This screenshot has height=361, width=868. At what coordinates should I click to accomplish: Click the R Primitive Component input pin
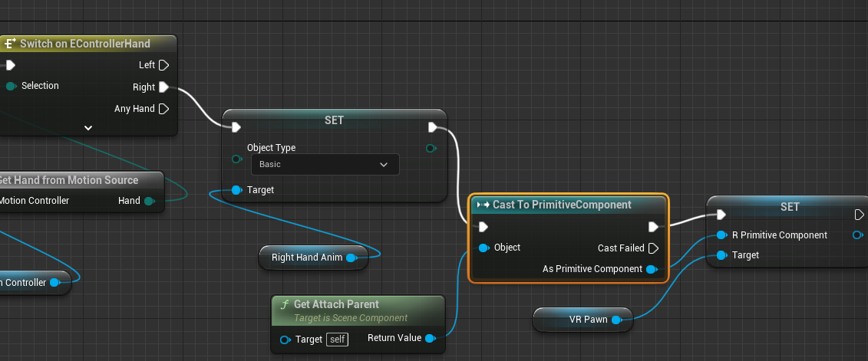(721, 235)
